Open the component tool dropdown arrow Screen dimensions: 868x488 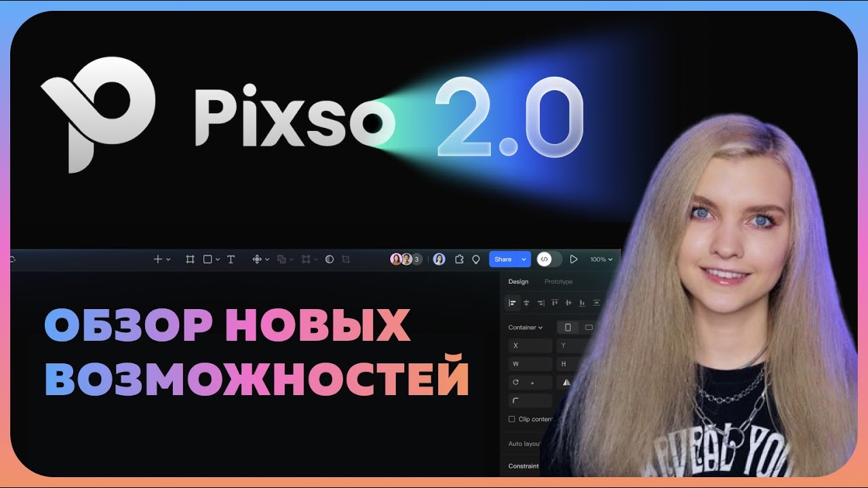(x=267, y=260)
